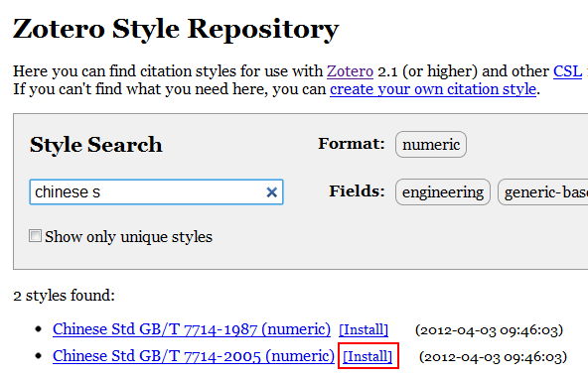The height and width of the screenshot is (376, 588).
Task: Click the Style Search heading
Action: pos(96,145)
